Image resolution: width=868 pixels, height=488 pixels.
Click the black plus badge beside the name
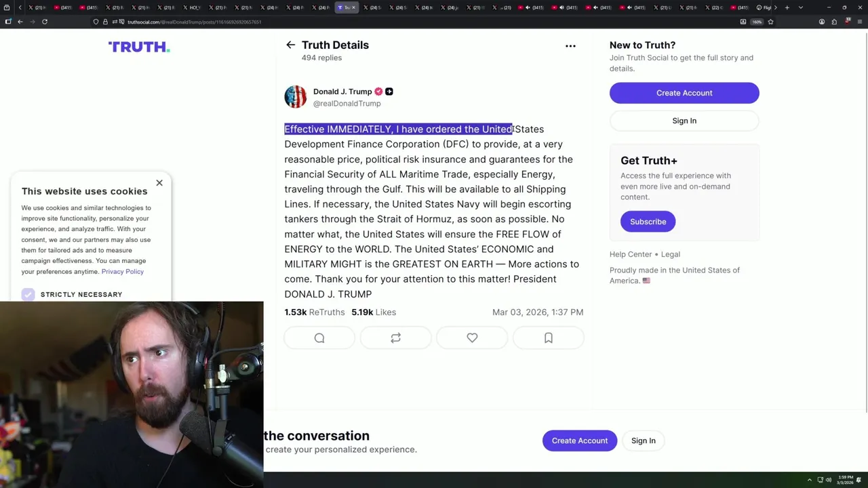coord(389,91)
